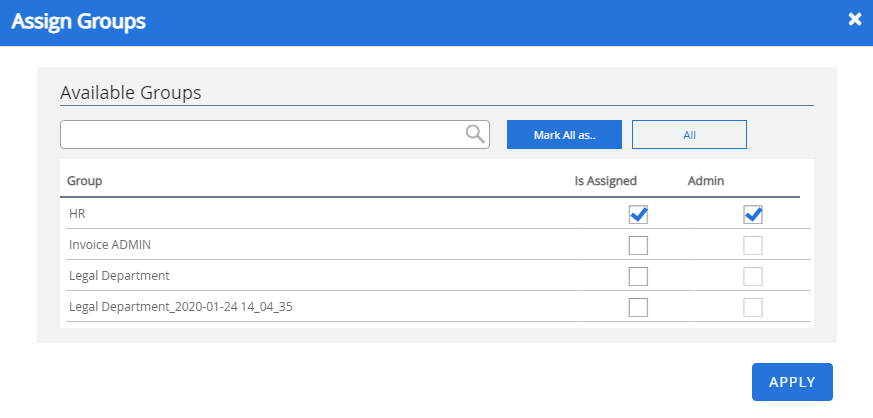
Task: Click the Admin column header
Action: [706, 181]
